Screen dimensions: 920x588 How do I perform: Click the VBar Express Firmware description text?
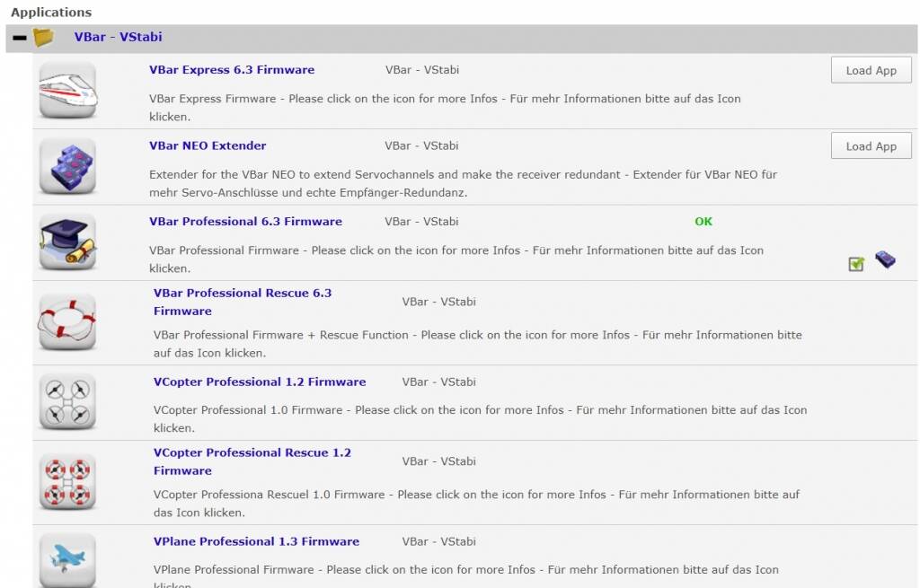point(445,108)
